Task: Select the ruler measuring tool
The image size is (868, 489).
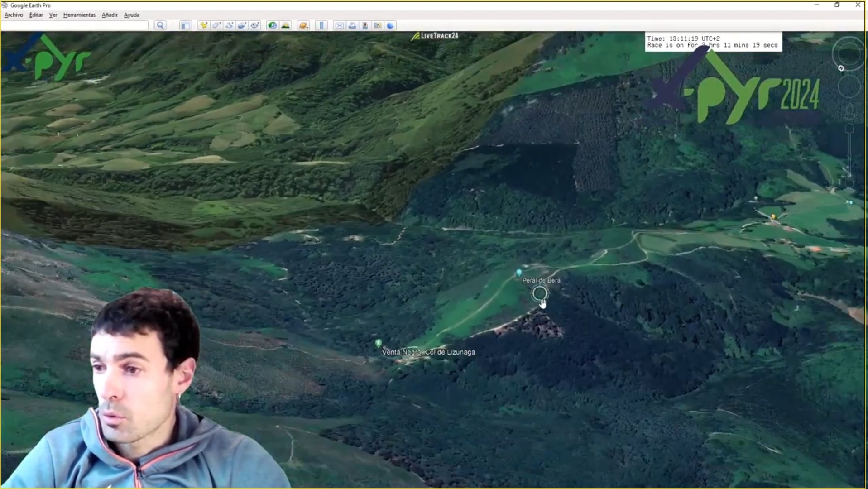Action: click(x=321, y=25)
